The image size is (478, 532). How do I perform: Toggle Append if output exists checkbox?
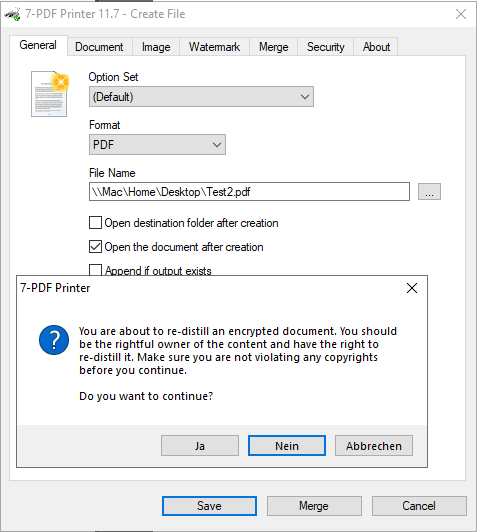[95, 270]
